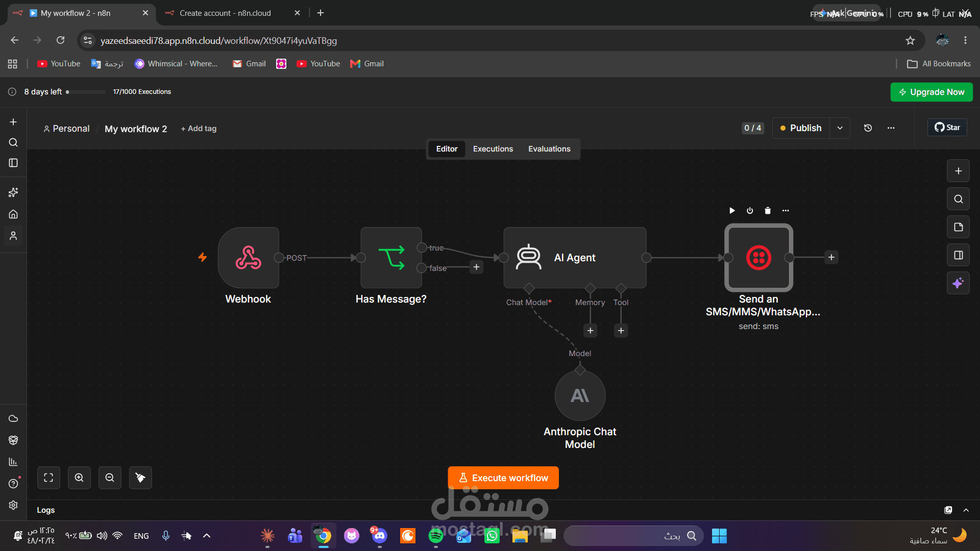This screenshot has width=980, height=551.
Task: Open the Has Message? IF node
Action: pos(391,258)
